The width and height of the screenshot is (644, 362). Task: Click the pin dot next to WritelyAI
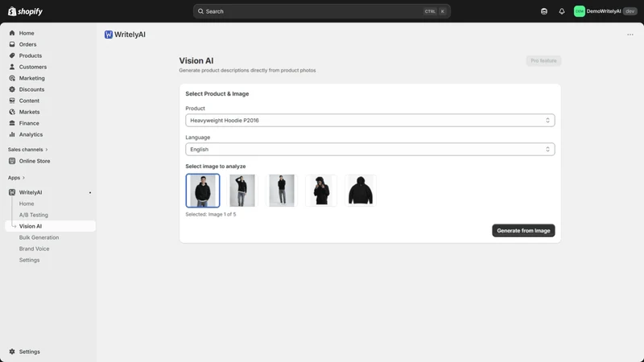(x=90, y=192)
